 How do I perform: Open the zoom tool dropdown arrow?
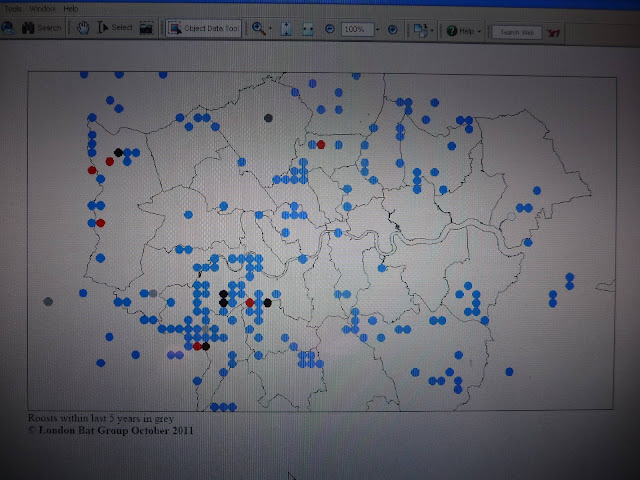coord(270,29)
